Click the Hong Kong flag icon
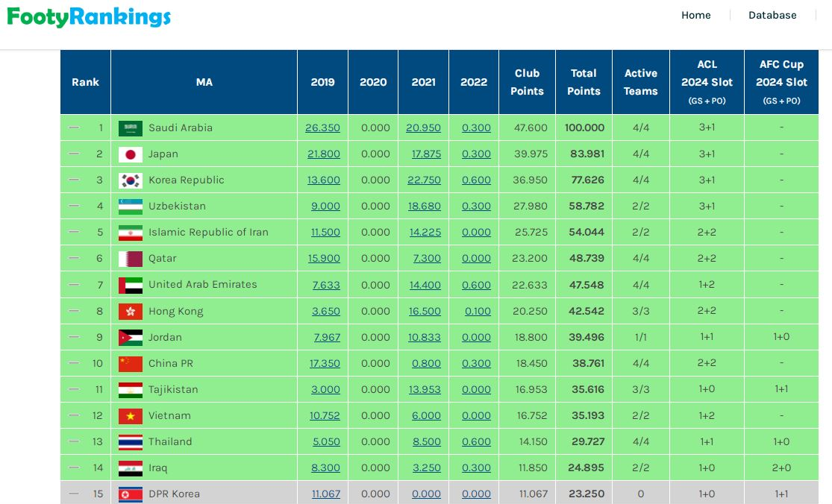 point(130,311)
